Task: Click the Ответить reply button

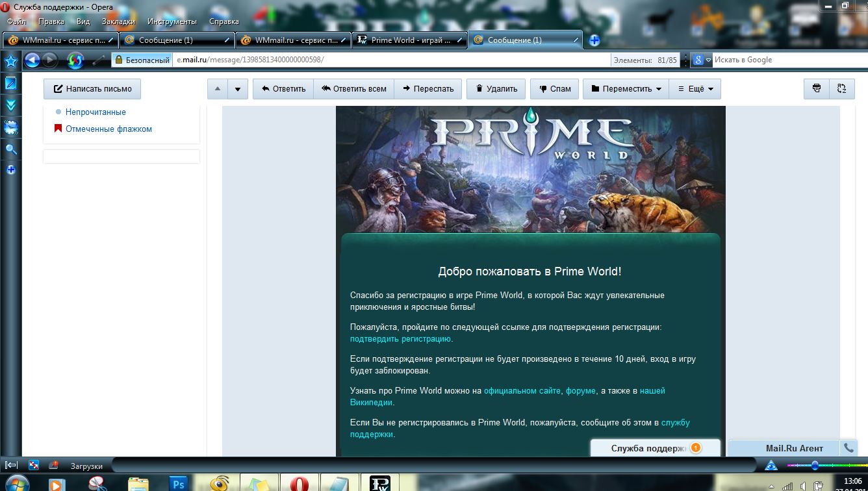Action: (x=283, y=89)
